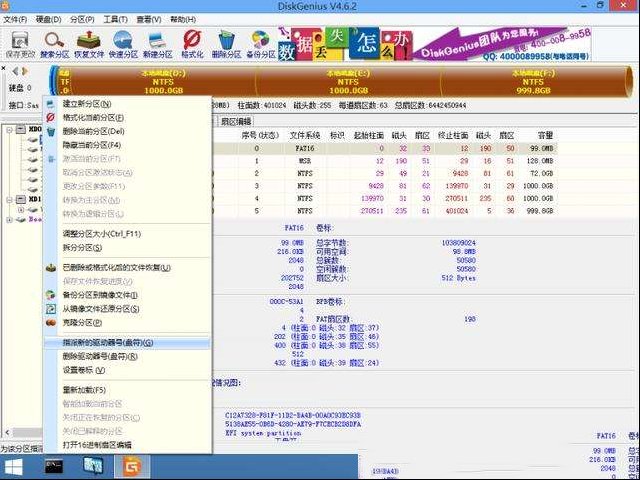Open the Windows Start button

[x=13, y=467]
